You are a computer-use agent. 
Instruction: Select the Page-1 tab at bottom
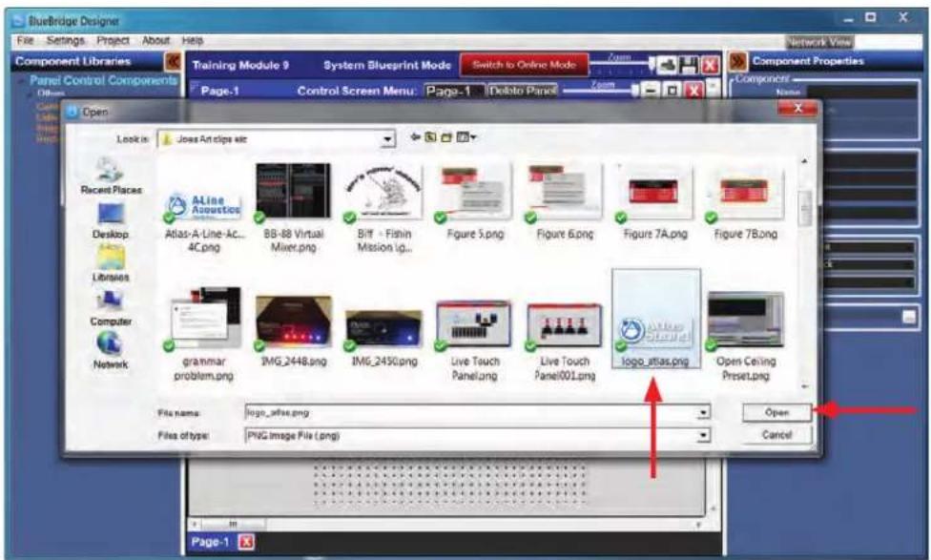pos(210,542)
